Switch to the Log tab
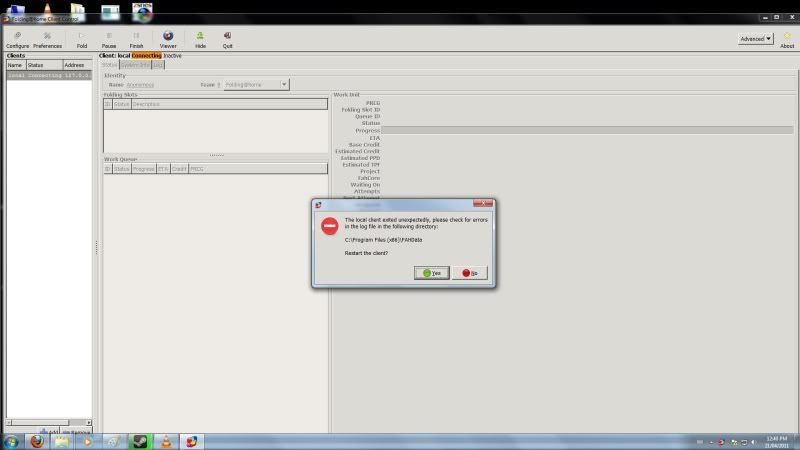Image resolution: width=800 pixels, height=450 pixels. 158,65
